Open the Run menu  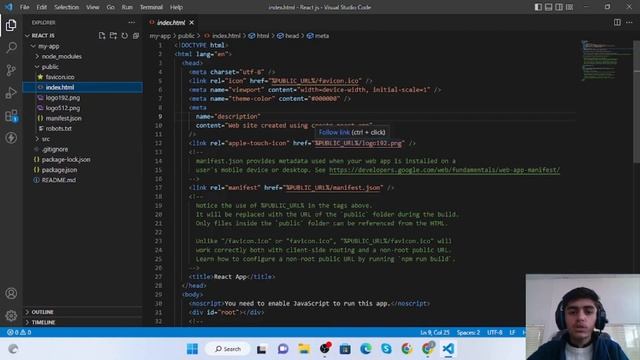127,7
